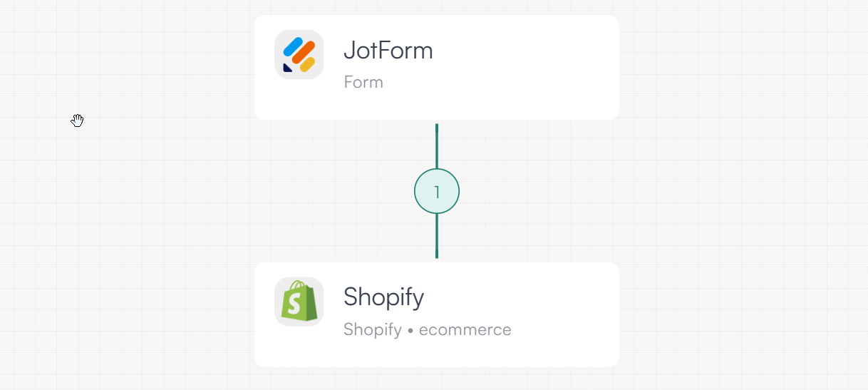Click the yellow stripe in JotForm logo
The height and width of the screenshot is (390, 868).
click(308, 64)
